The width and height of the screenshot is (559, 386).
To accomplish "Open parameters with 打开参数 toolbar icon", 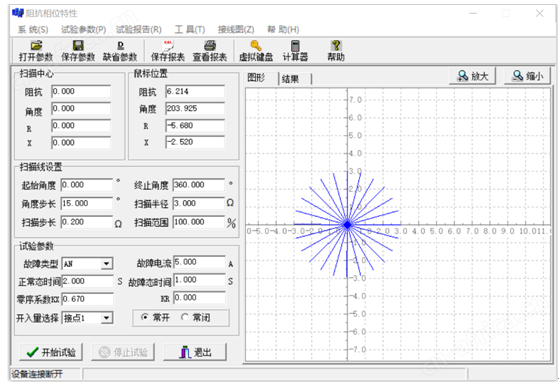I will click(36, 51).
